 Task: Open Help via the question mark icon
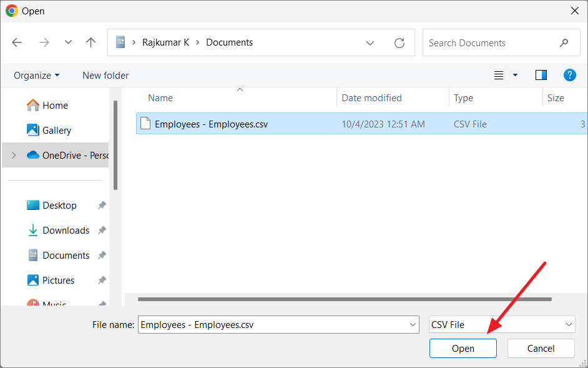click(x=570, y=75)
